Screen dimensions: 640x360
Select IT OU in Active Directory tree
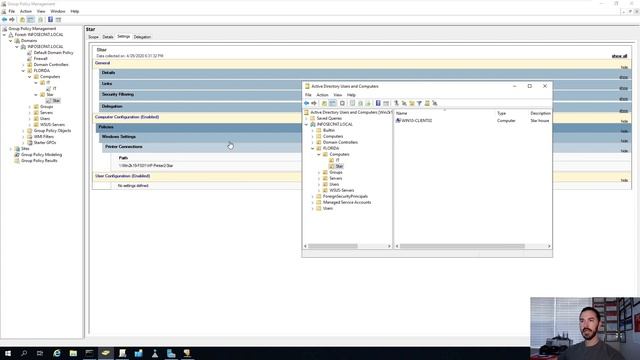point(337,160)
